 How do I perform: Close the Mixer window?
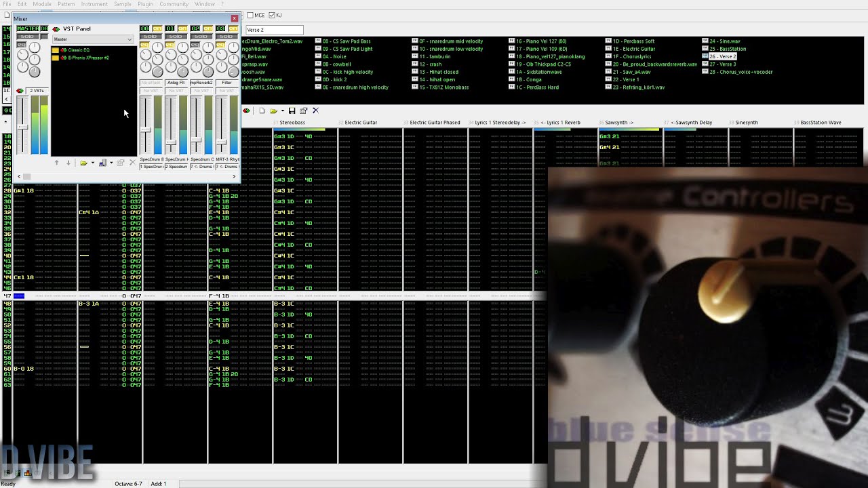[234, 18]
